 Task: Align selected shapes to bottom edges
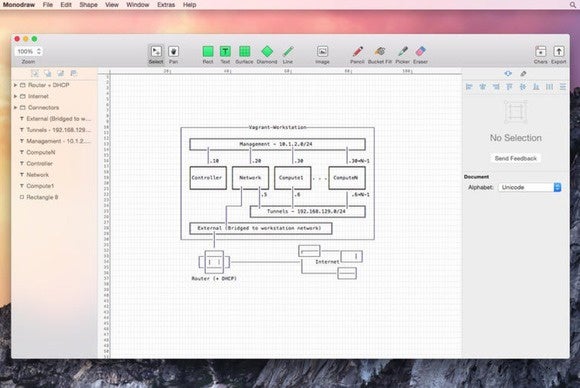536,87
